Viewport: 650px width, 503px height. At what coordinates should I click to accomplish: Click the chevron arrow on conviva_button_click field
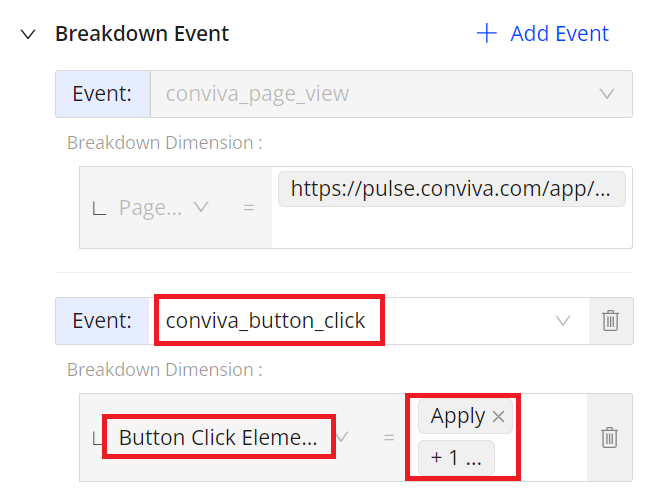coord(563,321)
